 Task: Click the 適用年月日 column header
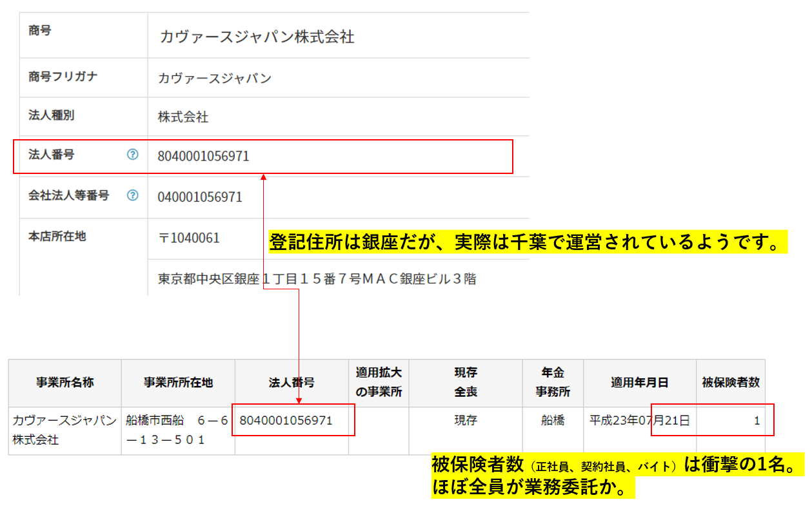tap(640, 383)
